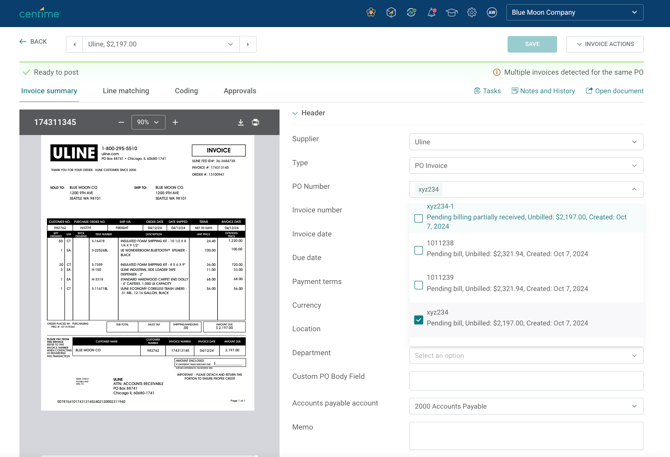Screen dimensions: 670x457
Task: Click the Ready to post status text
Action: pos(56,72)
